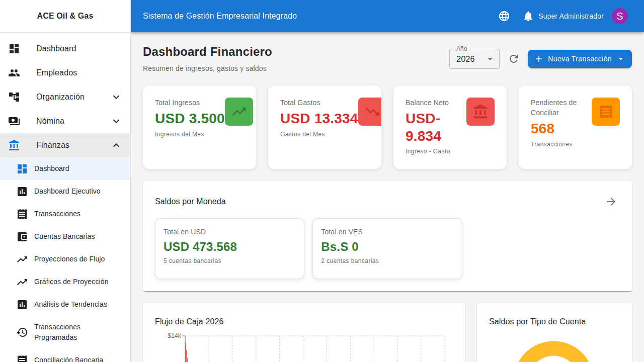Click the Transacciones receipt icon in sidebar
Image resolution: width=644 pixels, height=362 pixels.
[x=22, y=214]
